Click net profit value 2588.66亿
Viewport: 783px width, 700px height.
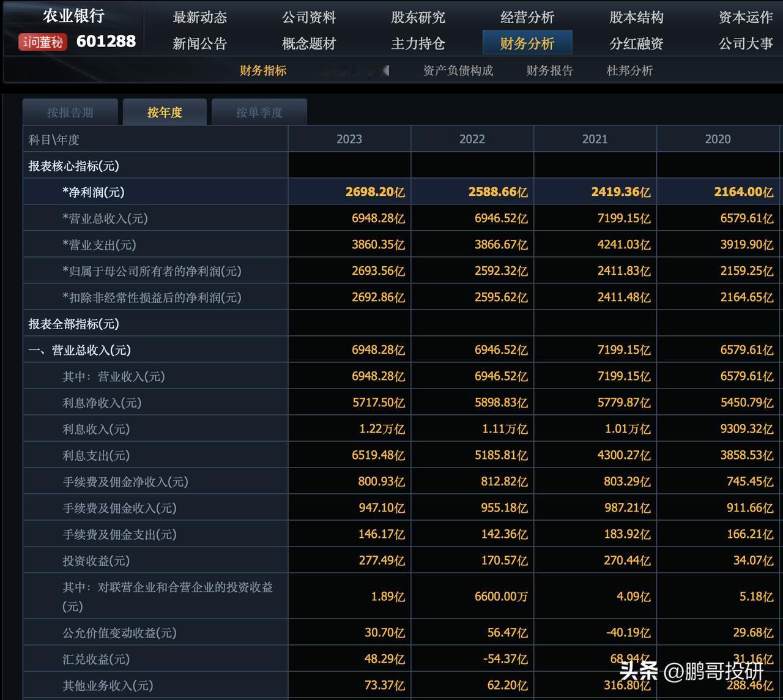click(498, 192)
